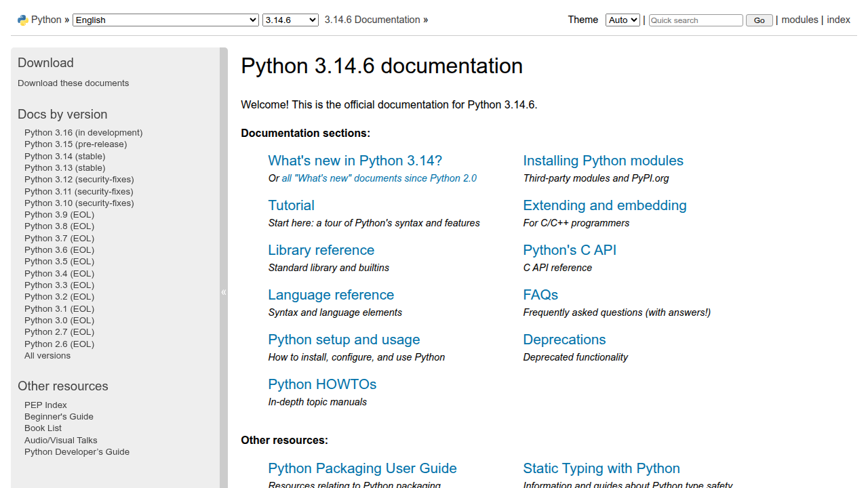This screenshot has height=488, width=868.
Task: Open the Python HOWTOs section
Action: pyautogui.click(x=322, y=384)
